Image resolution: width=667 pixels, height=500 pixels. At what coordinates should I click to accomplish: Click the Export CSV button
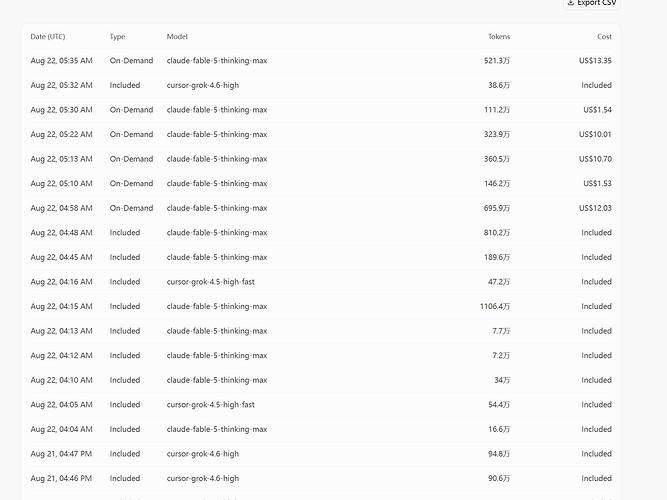click(592, 3)
